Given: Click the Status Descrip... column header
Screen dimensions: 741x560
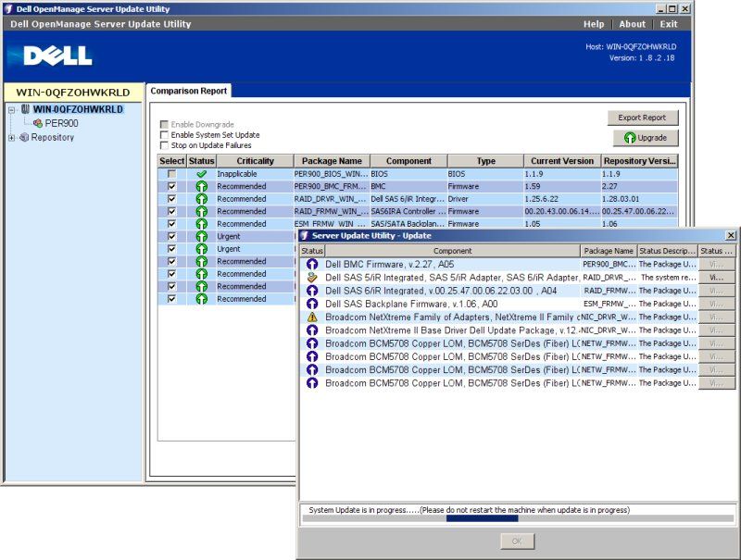Looking at the screenshot, I should 667,251.
